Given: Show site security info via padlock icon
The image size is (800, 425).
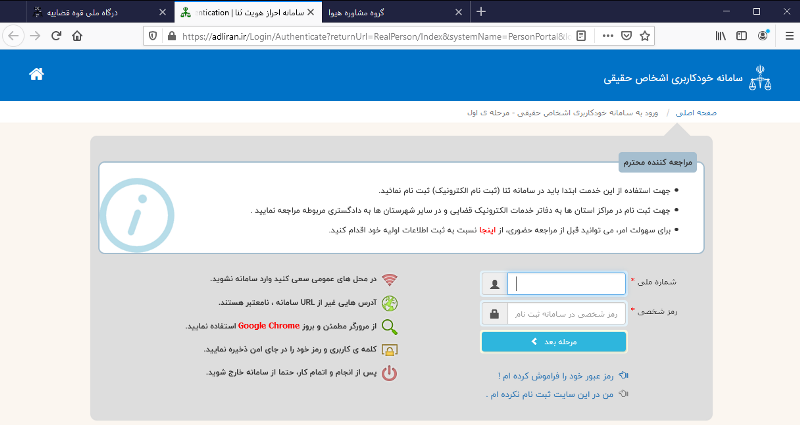Looking at the screenshot, I should click(172, 36).
